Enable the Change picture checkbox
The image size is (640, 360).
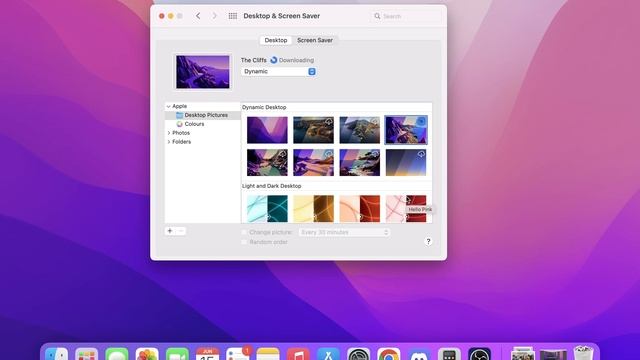coord(244,232)
